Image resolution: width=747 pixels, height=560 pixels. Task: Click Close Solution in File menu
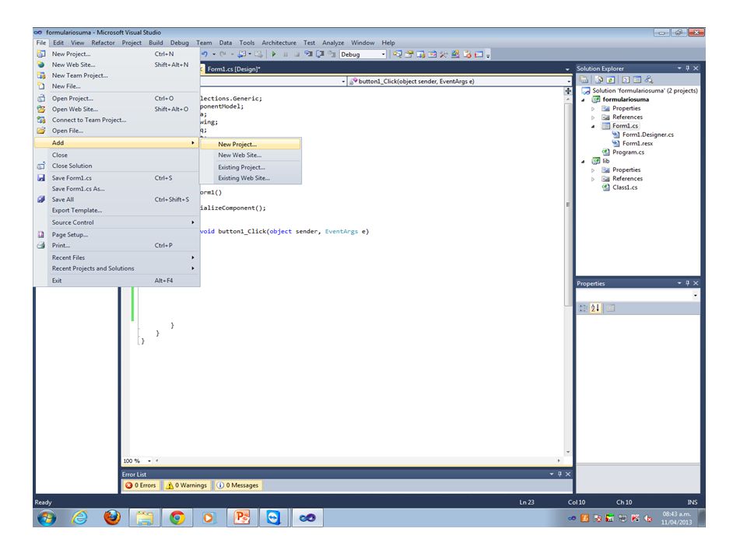[116, 166]
